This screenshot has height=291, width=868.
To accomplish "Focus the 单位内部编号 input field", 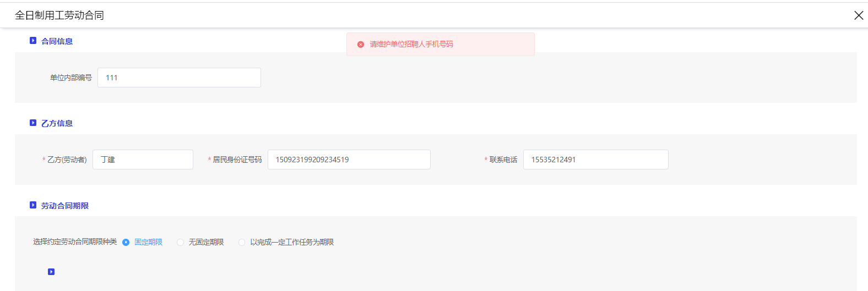I will coord(179,78).
